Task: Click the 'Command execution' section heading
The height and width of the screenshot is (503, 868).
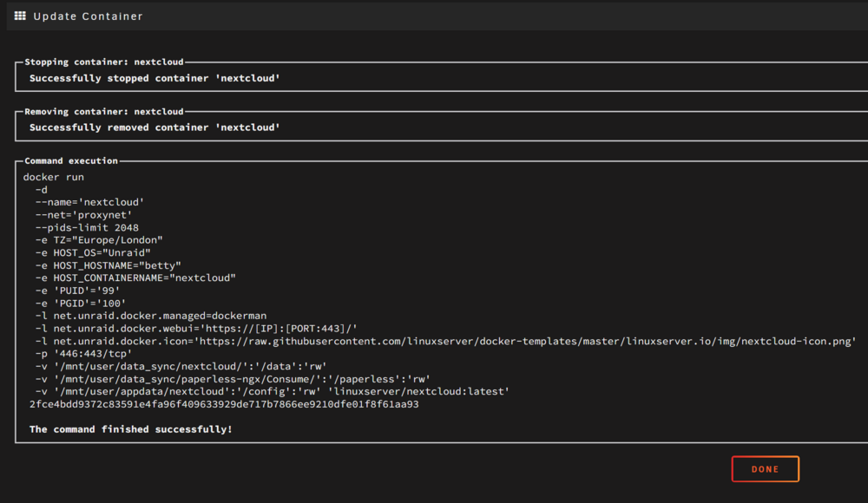Action: click(x=71, y=160)
